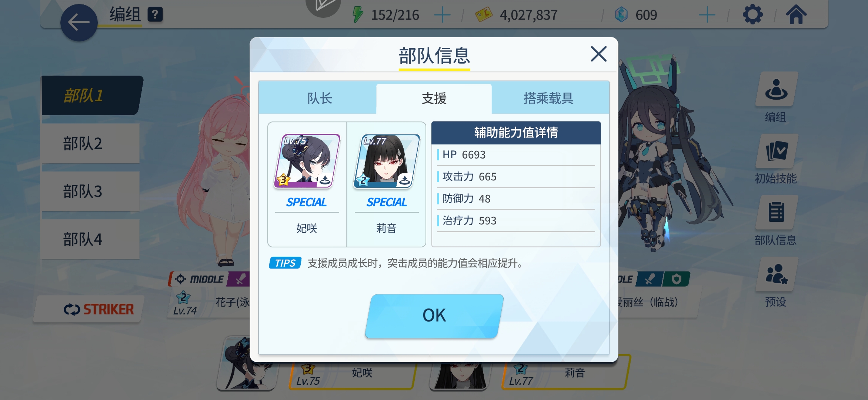
Task: Select the 莉音 Lv.77 support portrait
Action: 387,161
